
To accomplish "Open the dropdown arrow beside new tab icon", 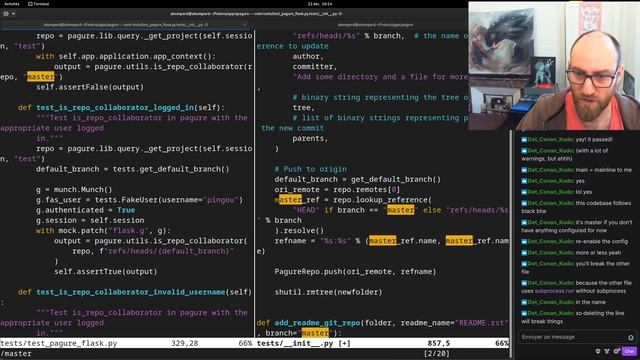I will 13,13.
